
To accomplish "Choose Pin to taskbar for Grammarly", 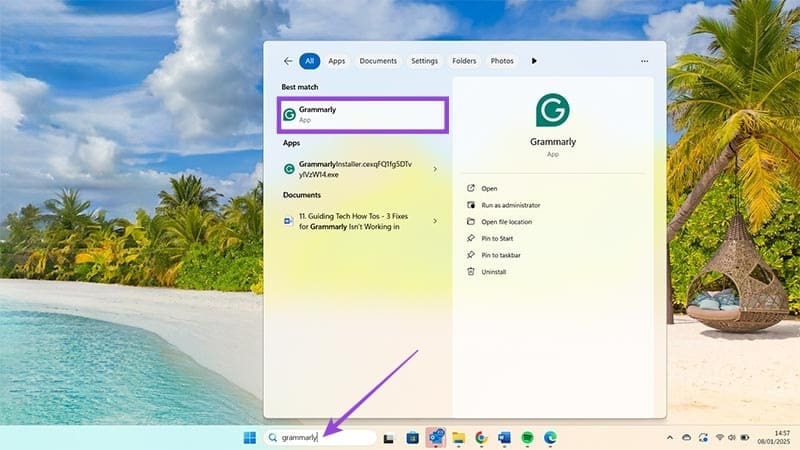I will tap(501, 255).
